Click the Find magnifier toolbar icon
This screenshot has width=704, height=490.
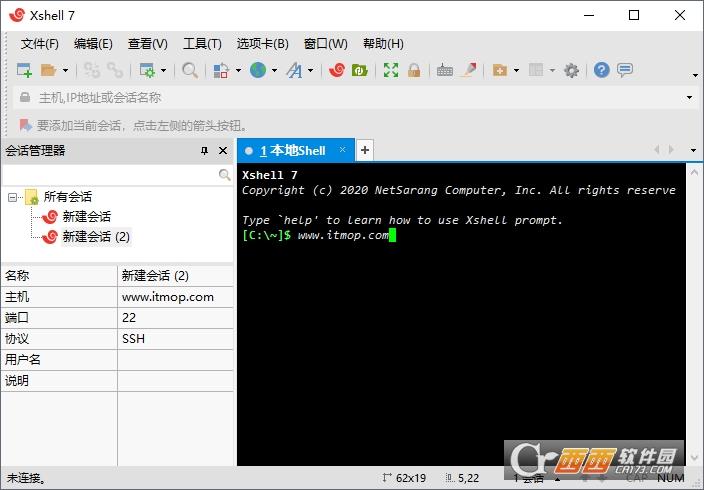pyautogui.click(x=189, y=70)
